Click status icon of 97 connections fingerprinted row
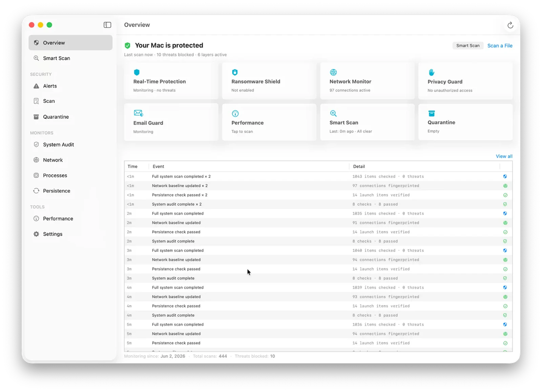 [505, 186]
